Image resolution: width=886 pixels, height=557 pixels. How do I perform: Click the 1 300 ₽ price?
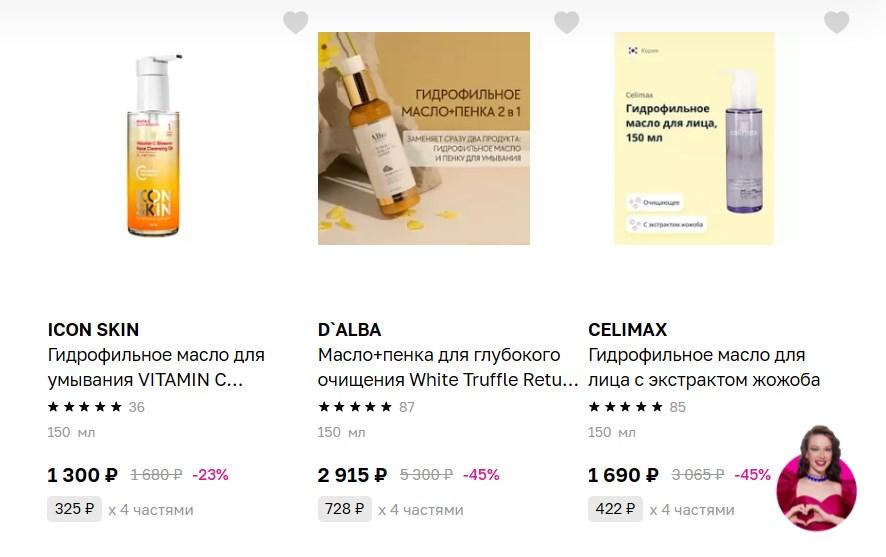[83, 475]
